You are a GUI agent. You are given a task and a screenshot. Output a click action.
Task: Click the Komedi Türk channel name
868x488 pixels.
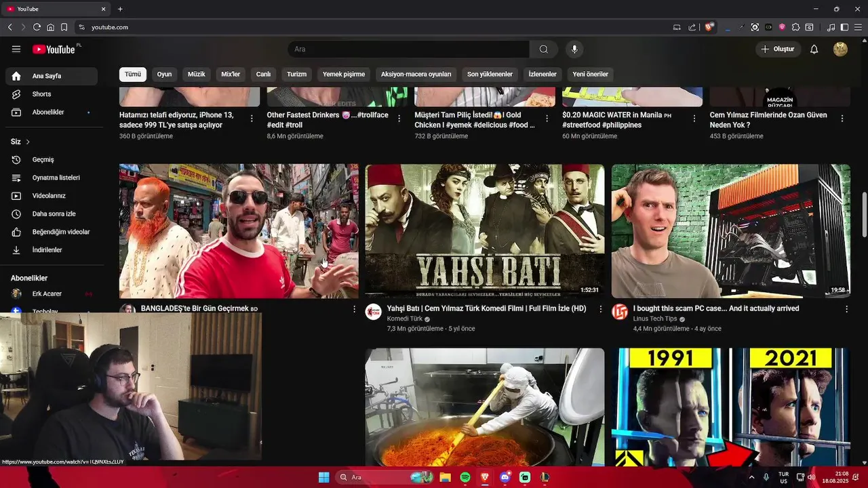pos(405,319)
